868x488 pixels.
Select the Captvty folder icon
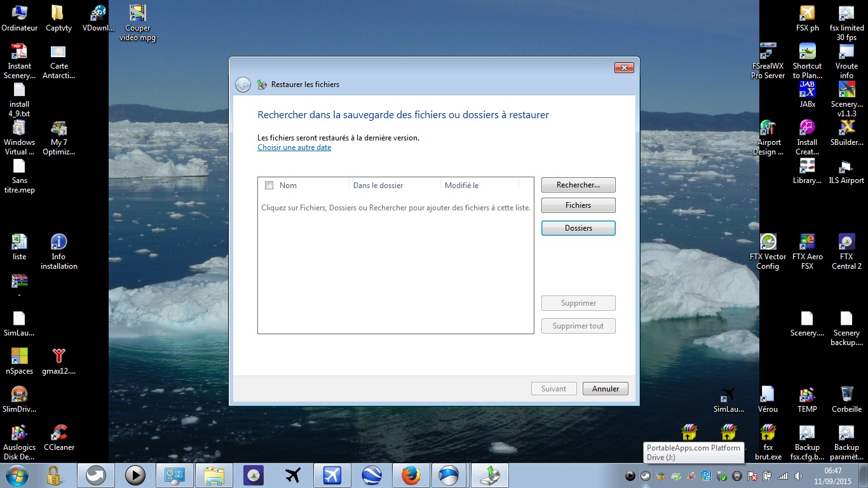click(58, 18)
